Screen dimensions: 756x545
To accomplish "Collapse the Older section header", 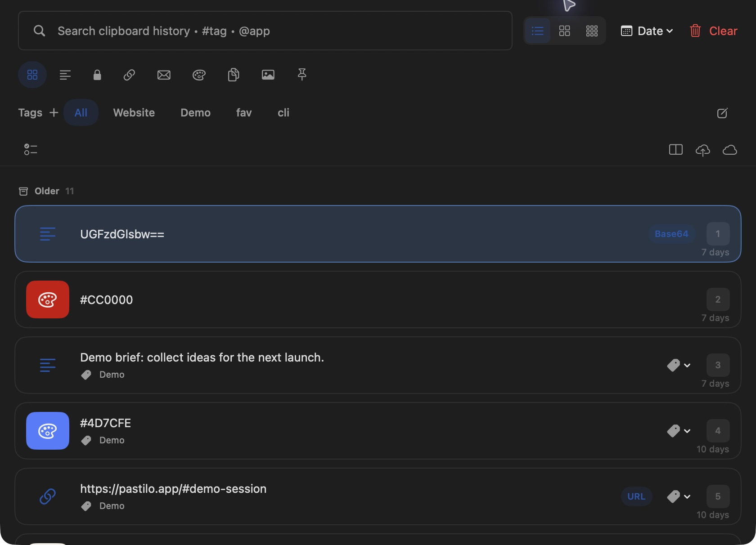I will tap(46, 191).
